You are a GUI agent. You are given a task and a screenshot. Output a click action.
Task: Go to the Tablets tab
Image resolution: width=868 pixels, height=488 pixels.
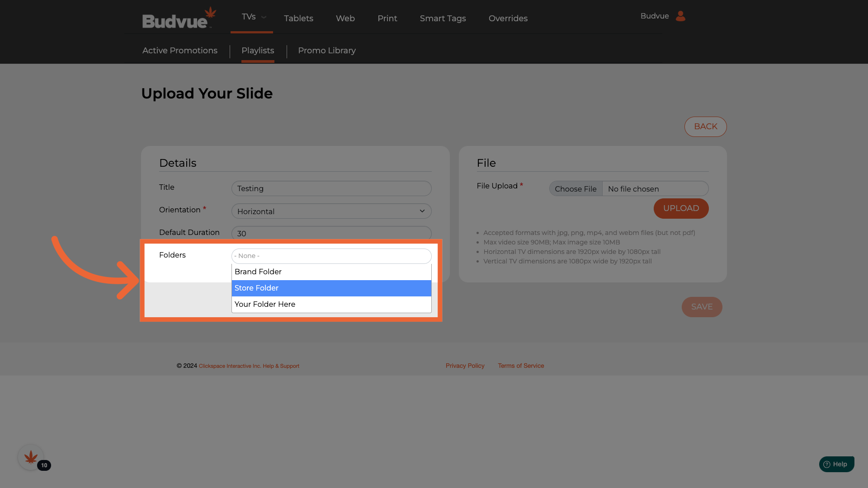(x=298, y=19)
